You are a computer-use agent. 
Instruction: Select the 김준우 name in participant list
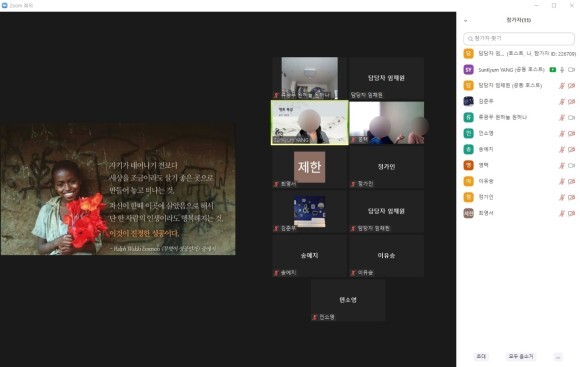point(486,101)
